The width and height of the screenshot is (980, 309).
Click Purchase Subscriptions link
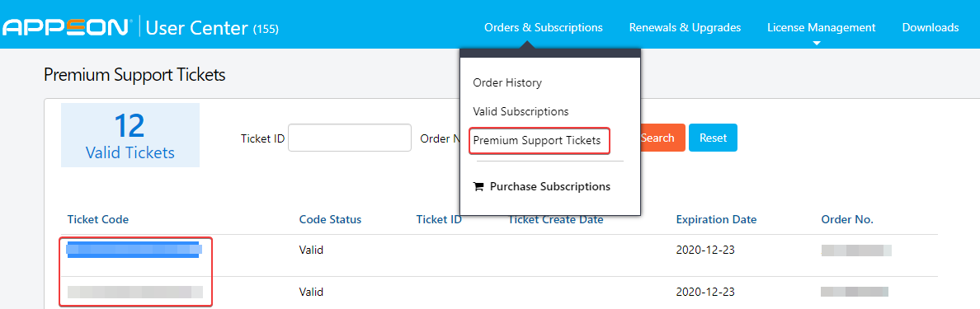coord(550,186)
